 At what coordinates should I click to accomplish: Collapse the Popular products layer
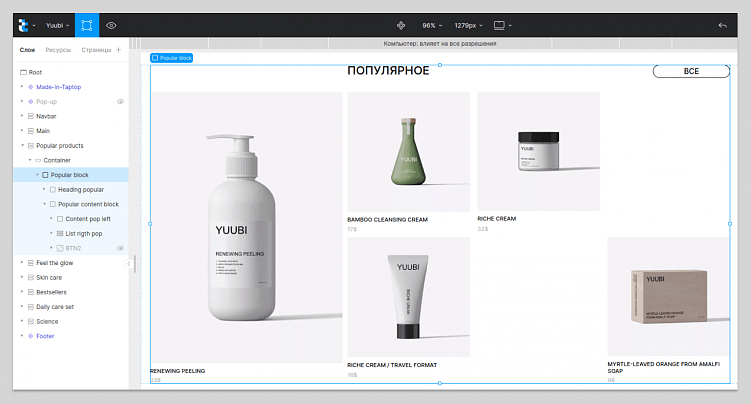tap(22, 145)
